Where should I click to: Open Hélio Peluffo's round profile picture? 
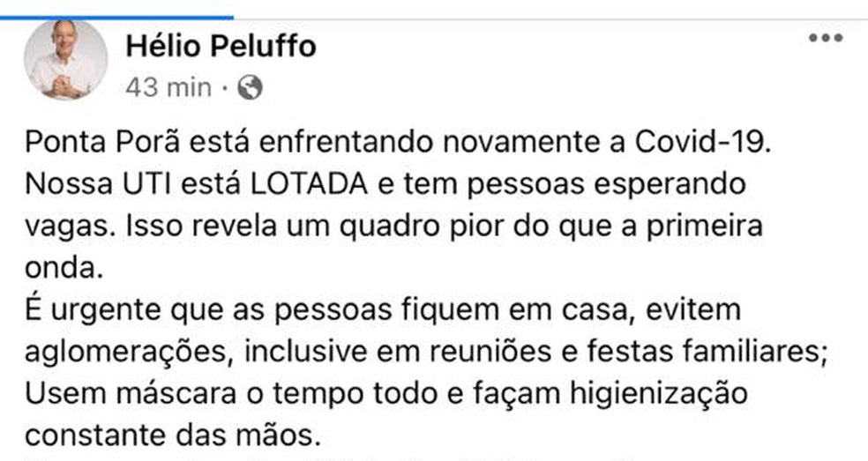(x=66, y=60)
